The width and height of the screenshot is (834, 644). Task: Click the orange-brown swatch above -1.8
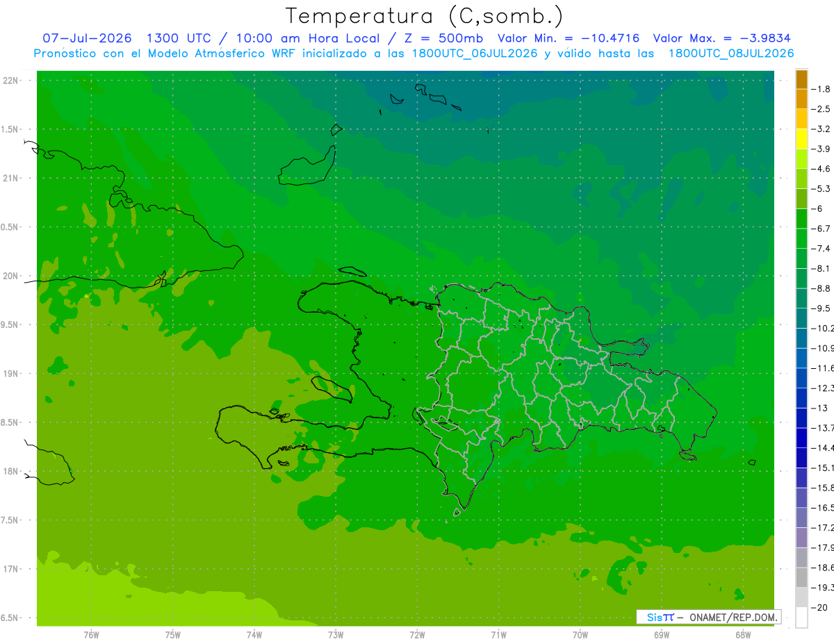click(801, 79)
